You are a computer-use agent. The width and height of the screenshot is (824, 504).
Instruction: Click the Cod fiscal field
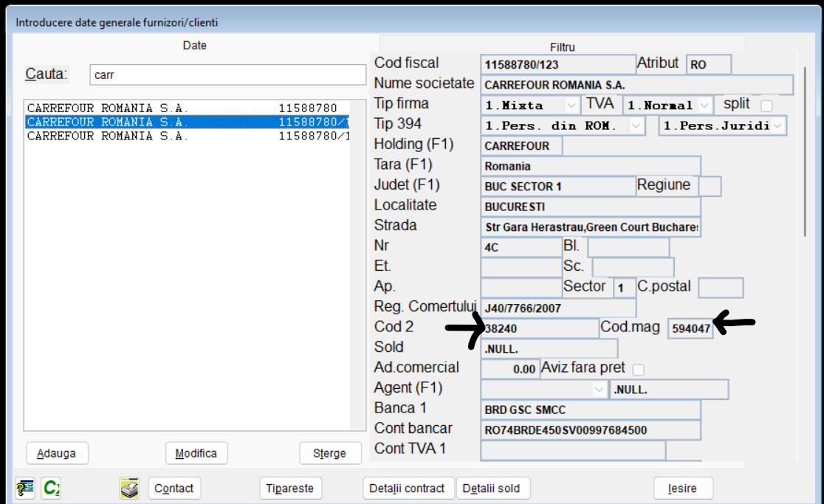(557, 65)
